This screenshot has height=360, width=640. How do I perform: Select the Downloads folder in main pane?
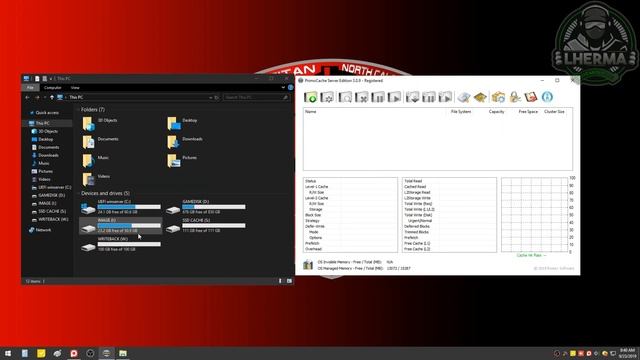click(x=185, y=142)
